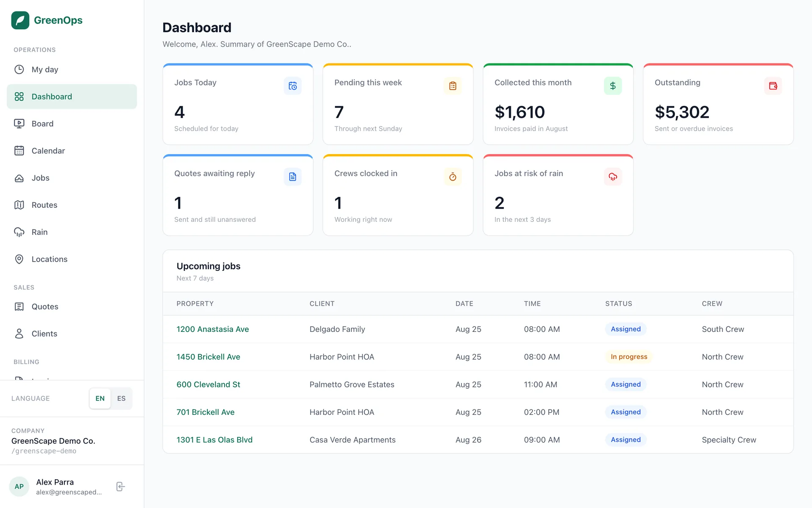Click the GreenOps leaf logo icon
The width and height of the screenshot is (812, 508).
[20, 20]
